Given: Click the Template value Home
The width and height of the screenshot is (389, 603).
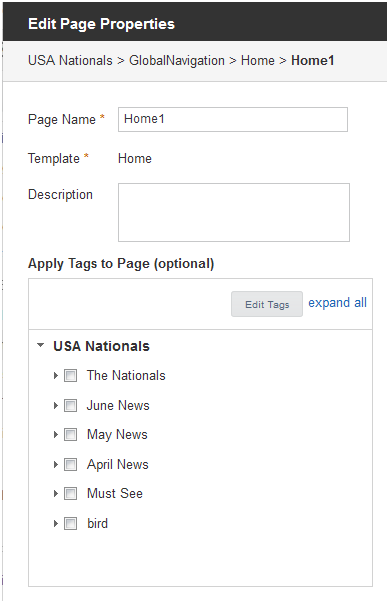Looking at the screenshot, I should 135,158.
